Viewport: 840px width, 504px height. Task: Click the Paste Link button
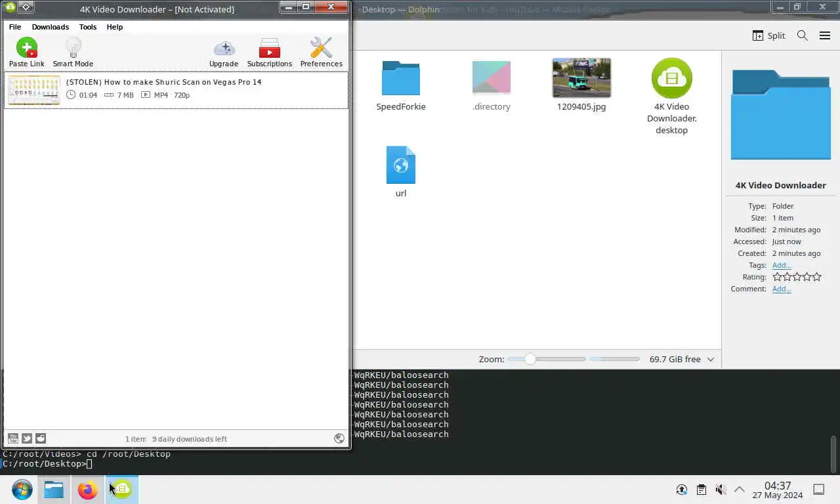[27, 52]
